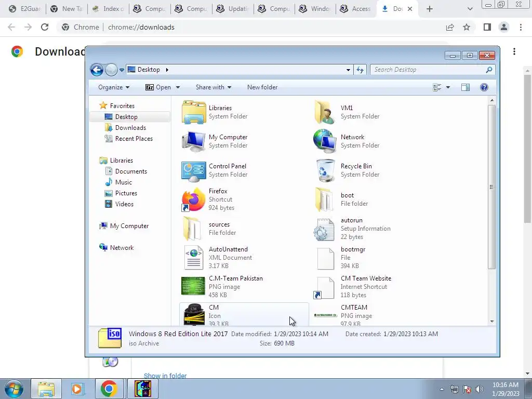Image resolution: width=532 pixels, height=399 pixels.
Task: Open Windows Explorer from the taskbar
Action: (x=46, y=389)
